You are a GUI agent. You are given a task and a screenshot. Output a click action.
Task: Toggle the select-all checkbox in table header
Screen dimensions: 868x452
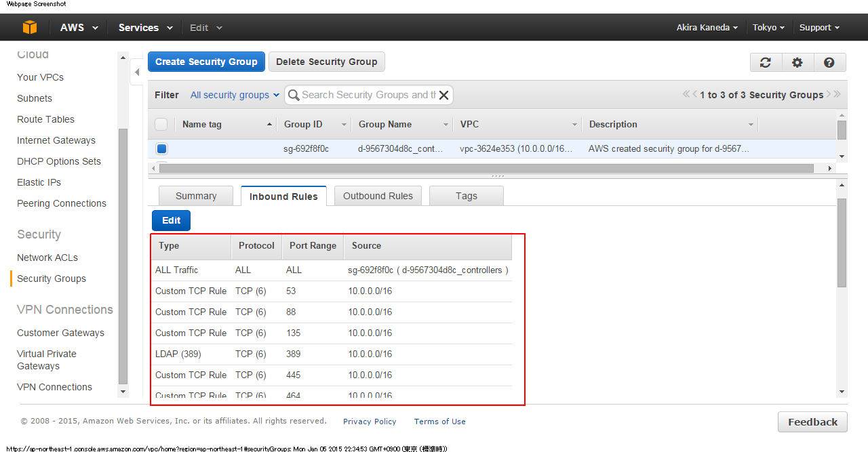(161, 124)
